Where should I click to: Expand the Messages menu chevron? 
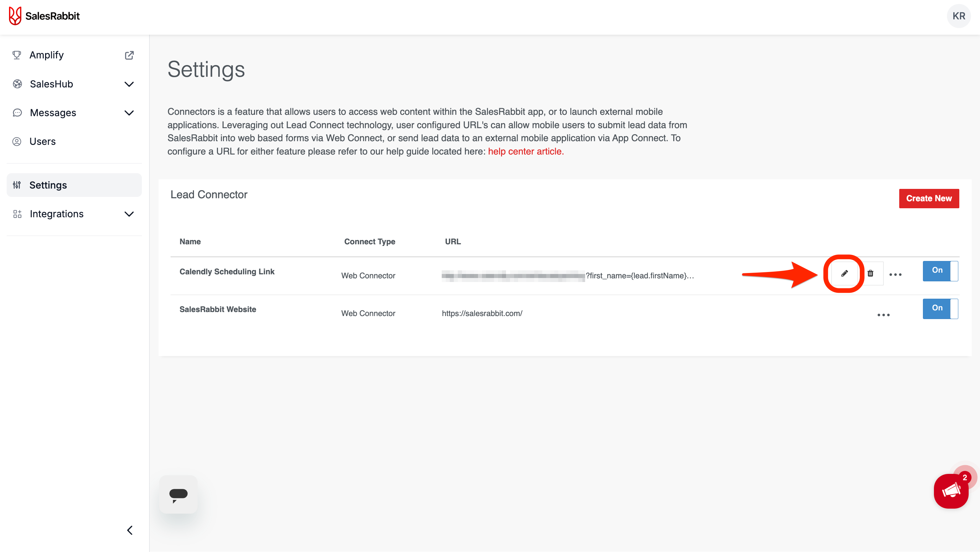tap(129, 113)
